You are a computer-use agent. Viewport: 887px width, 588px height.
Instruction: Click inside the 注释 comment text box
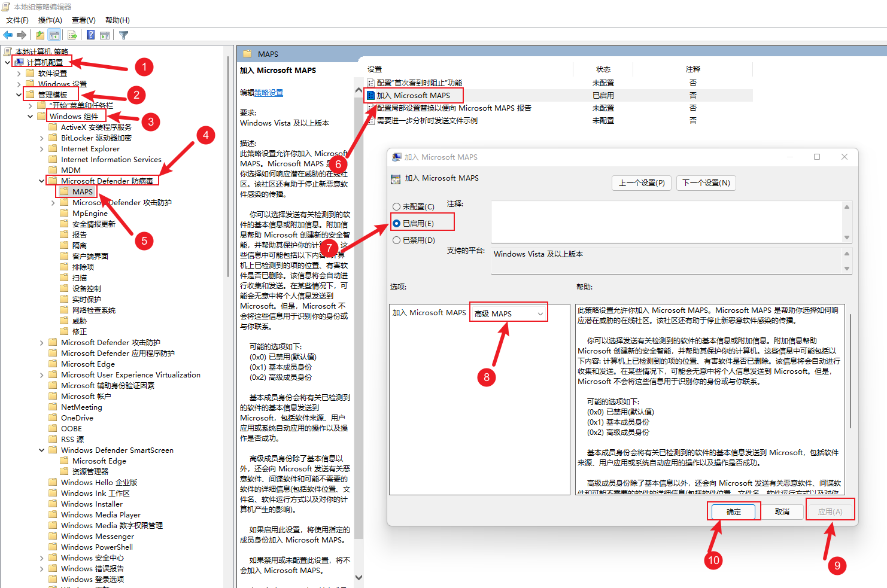click(667, 221)
